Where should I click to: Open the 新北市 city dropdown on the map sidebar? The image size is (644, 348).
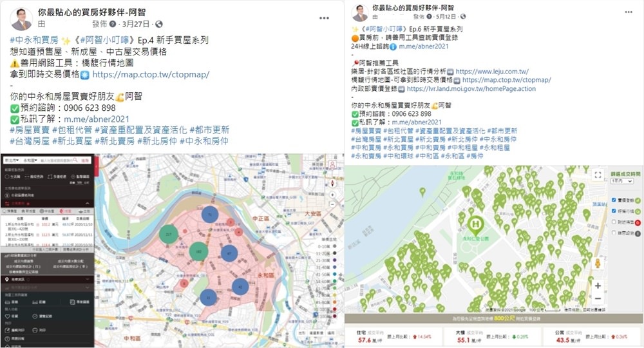[12, 160]
